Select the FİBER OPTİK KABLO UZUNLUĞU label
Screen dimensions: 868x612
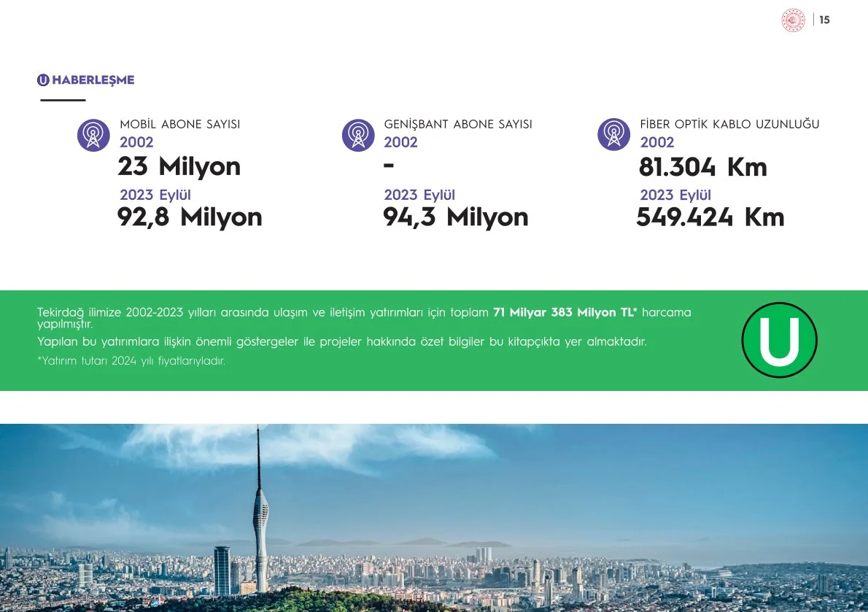[x=729, y=124]
